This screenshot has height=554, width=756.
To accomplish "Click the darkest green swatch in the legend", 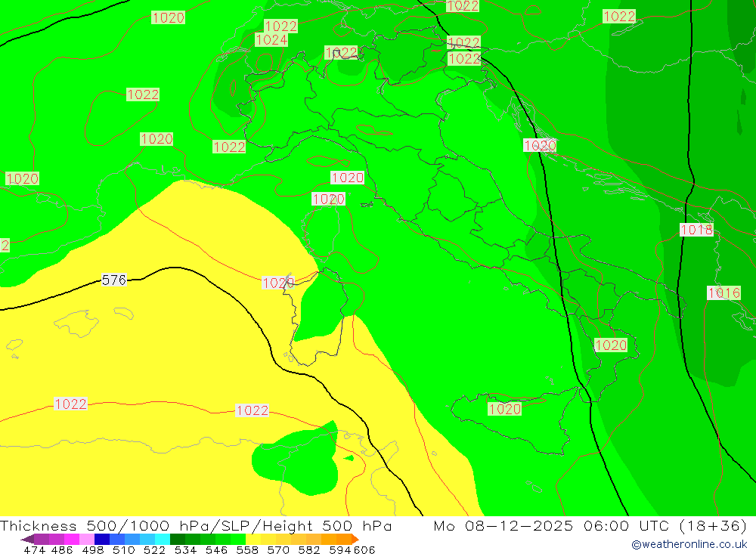I will (x=178, y=539).
